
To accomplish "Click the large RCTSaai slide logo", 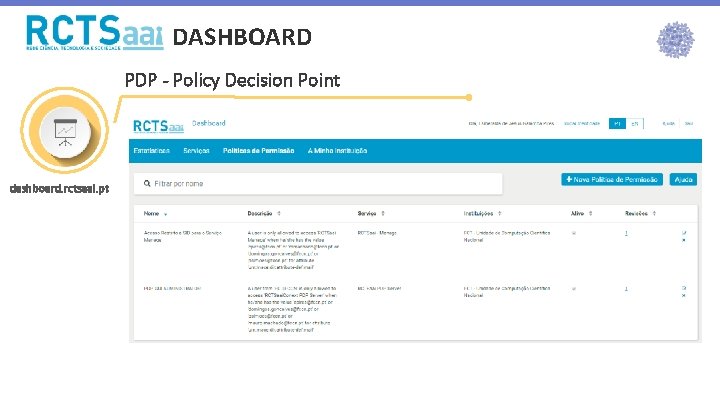I will click(x=95, y=32).
